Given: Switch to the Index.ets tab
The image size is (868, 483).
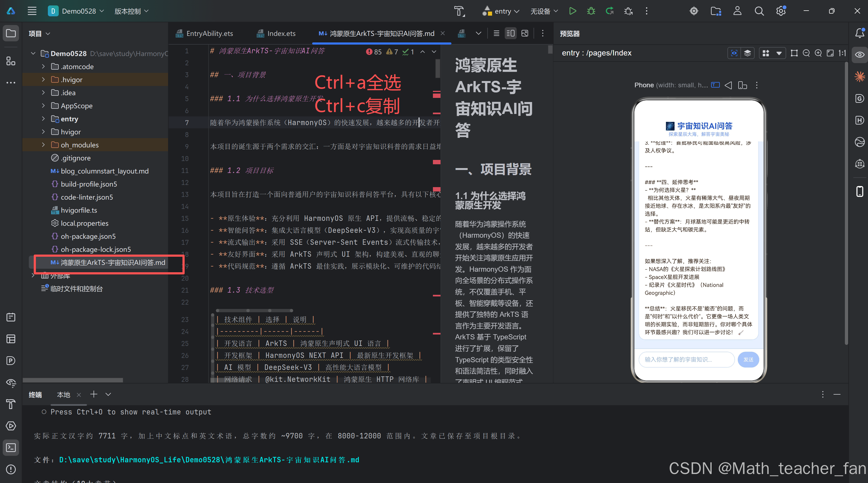Looking at the screenshot, I should pyautogui.click(x=276, y=33).
